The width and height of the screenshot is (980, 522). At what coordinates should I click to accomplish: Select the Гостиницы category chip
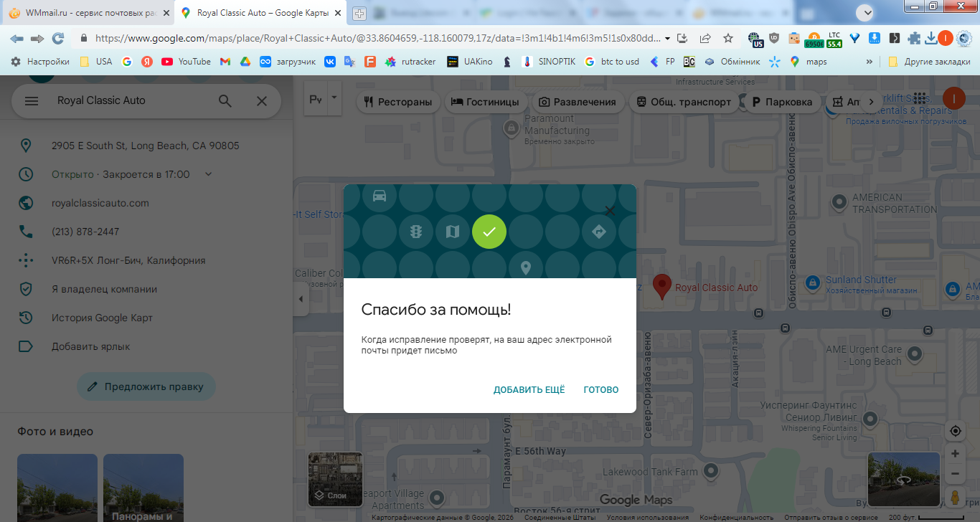(484, 102)
